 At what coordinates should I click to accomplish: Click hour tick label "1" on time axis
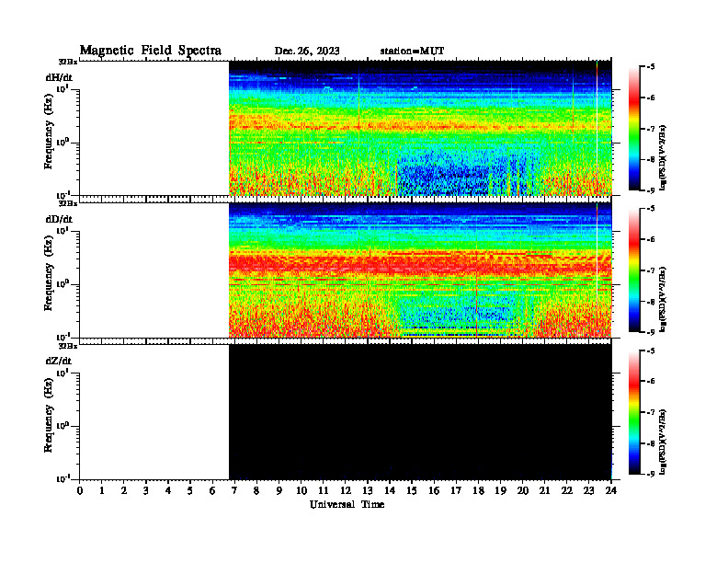[x=102, y=491]
